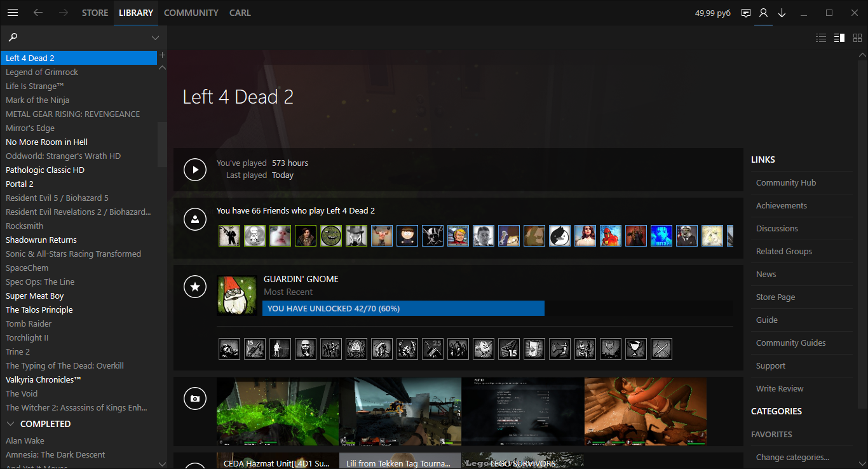Viewport: 868px width, 469px height.
Task: Select No More Room in Hell
Action: pos(79,142)
